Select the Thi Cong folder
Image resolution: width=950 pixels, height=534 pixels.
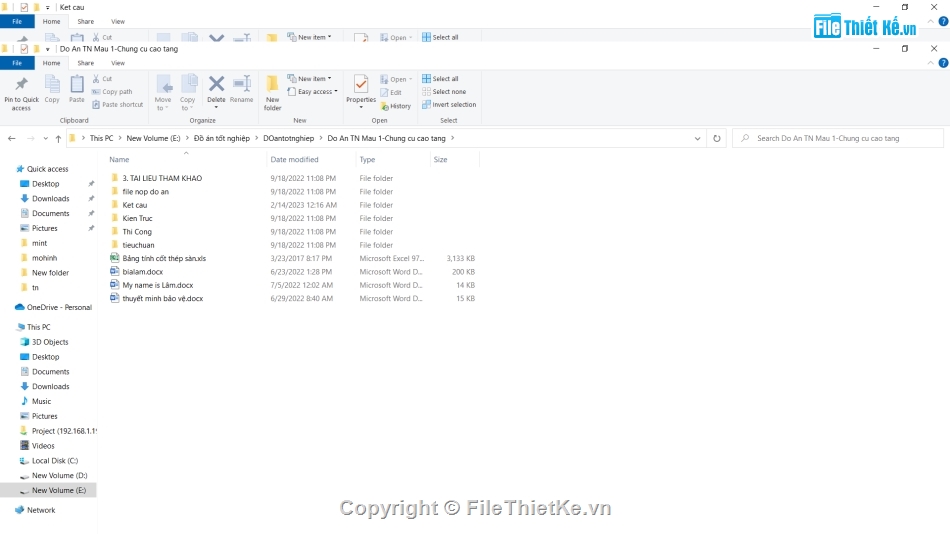click(137, 232)
